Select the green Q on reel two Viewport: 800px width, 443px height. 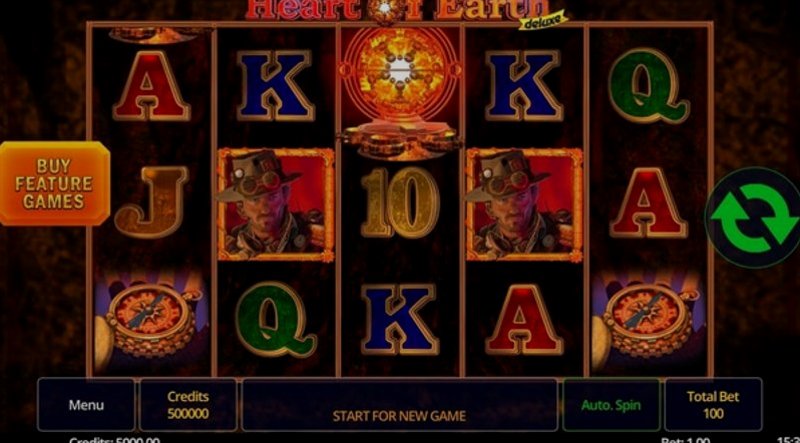pos(276,319)
